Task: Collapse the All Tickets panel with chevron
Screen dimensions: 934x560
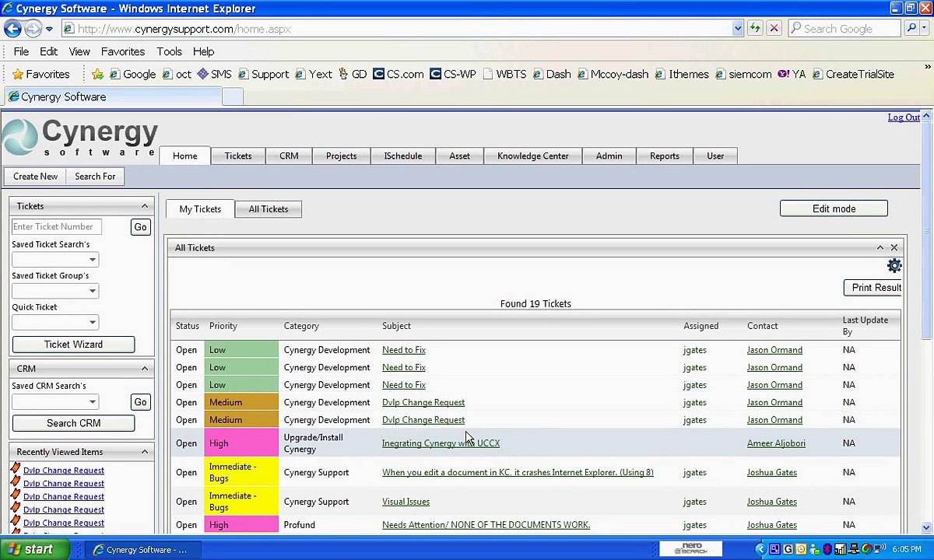Action: [x=880, y=247]
